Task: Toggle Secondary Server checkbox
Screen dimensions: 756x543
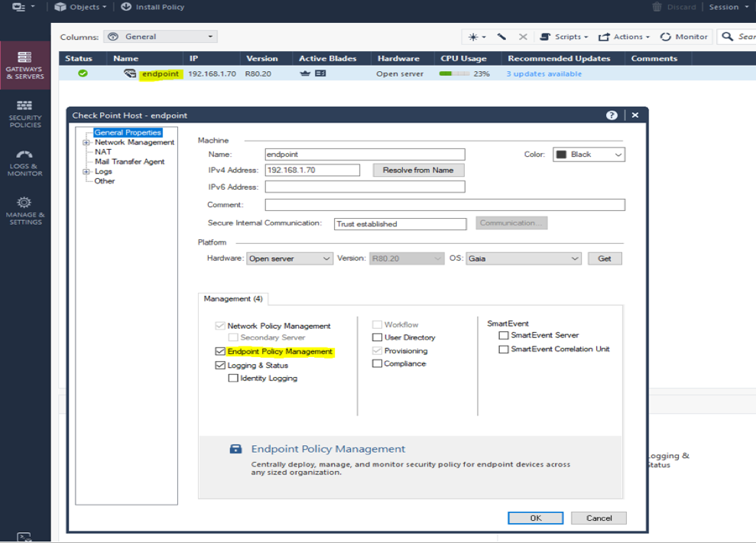Action: coord(233,337)
